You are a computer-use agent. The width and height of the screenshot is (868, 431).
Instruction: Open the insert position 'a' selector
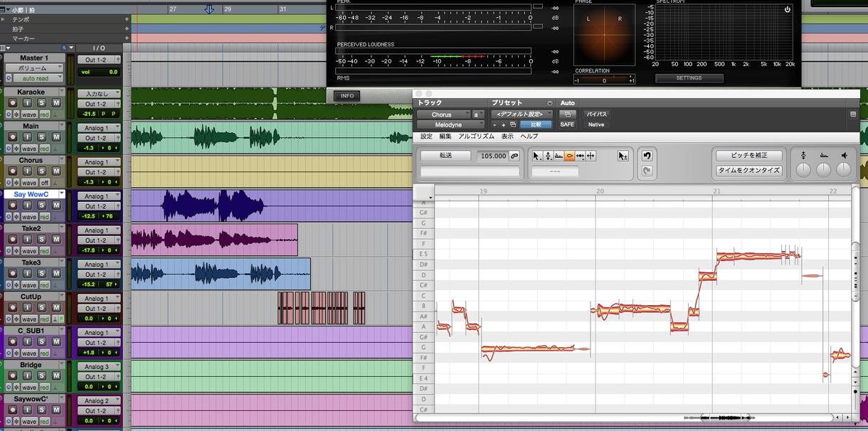pyautogui.click(x=478, y=115)
